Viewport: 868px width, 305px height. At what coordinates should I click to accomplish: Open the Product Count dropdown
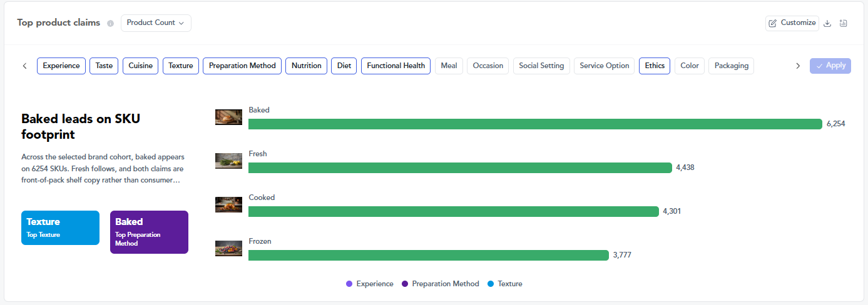156,23
